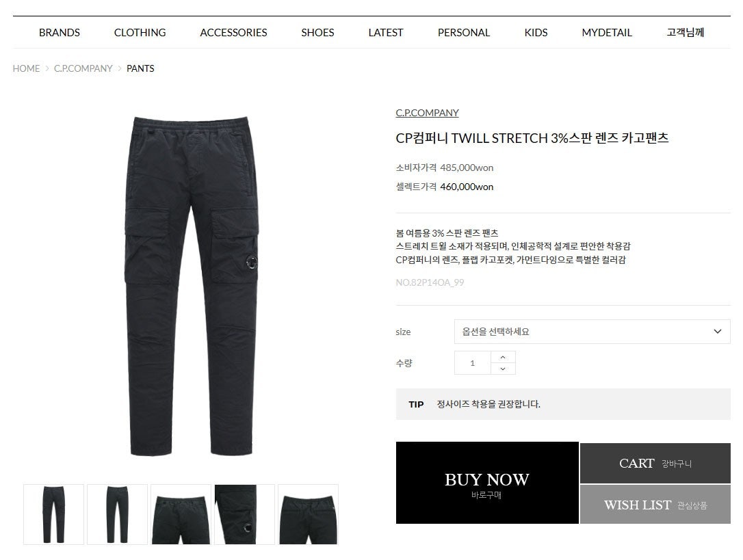743x560 pixels.
Task: Click HOME in the breadcrumb
Action: [x=26, y=68]
